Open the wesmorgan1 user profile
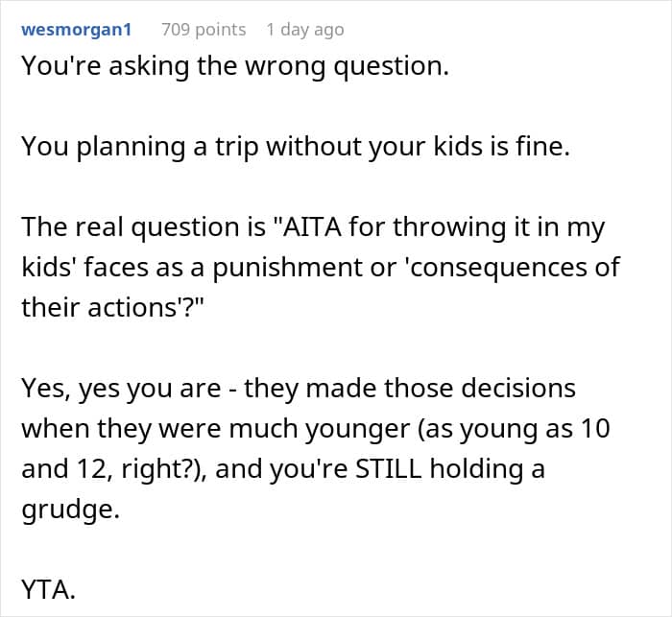This screenshot has height=617, width=672. (76, 30)
